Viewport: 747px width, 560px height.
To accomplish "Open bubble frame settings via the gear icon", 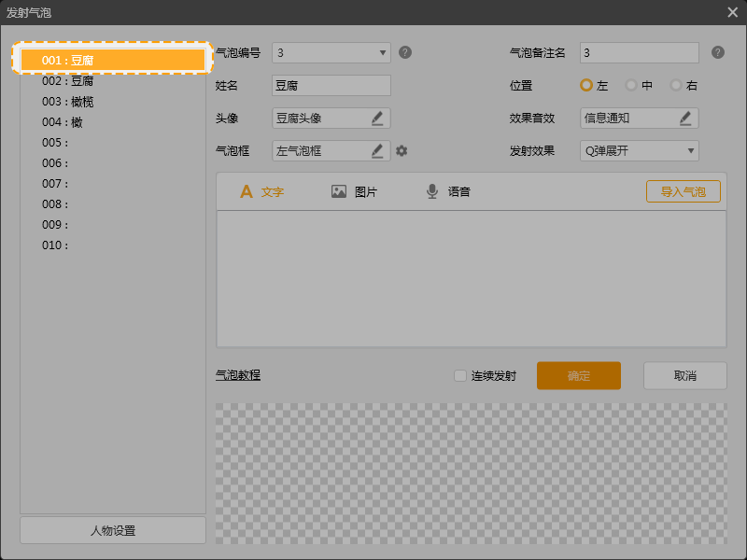I will tap(402, 150).
